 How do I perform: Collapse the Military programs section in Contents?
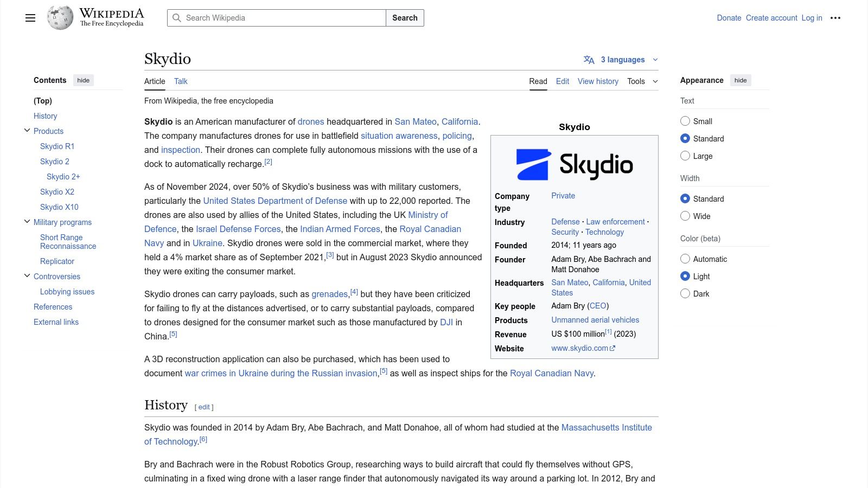point(27,222)
